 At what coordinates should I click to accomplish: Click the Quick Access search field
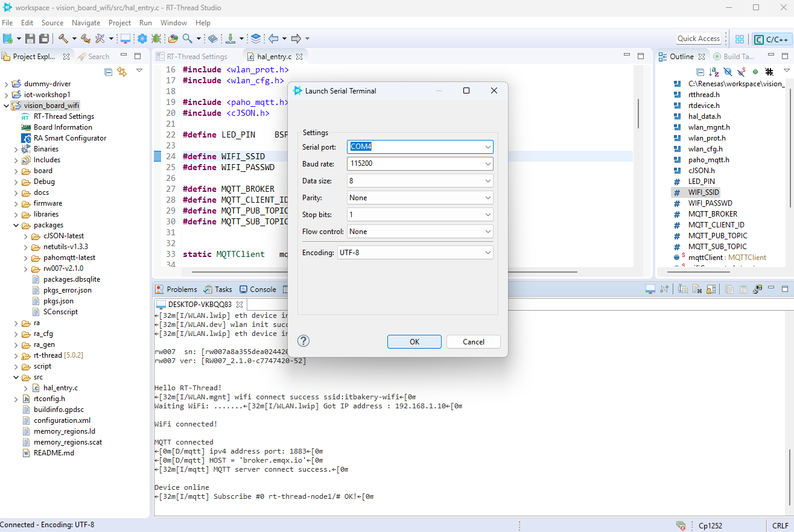pyautogui.click(x=698, y=39)
